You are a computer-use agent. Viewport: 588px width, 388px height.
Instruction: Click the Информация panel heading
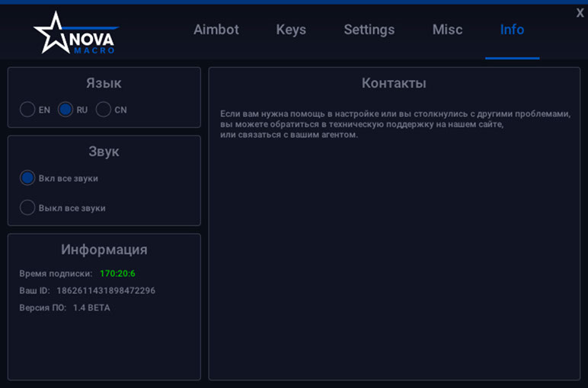pos(104,250)
